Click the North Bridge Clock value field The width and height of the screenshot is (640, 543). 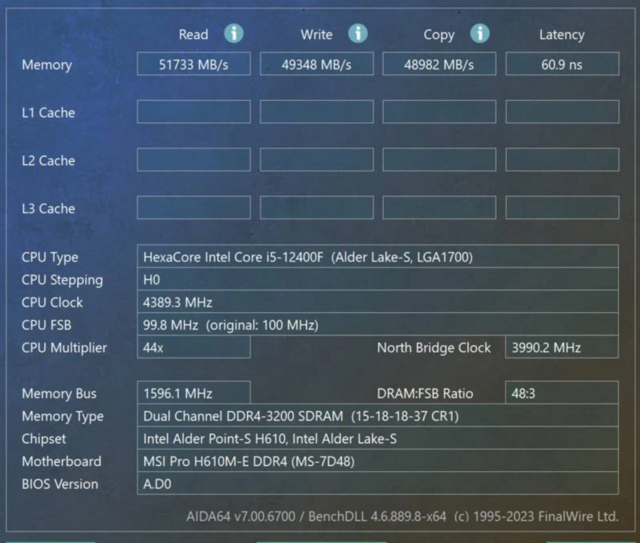point(562,348)
